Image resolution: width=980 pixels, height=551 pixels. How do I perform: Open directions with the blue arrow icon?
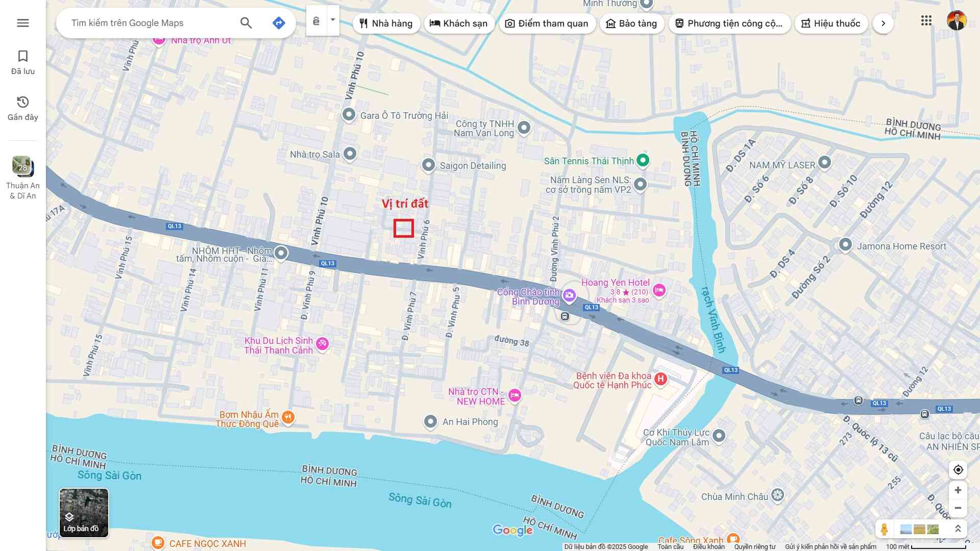click(279, 23)
